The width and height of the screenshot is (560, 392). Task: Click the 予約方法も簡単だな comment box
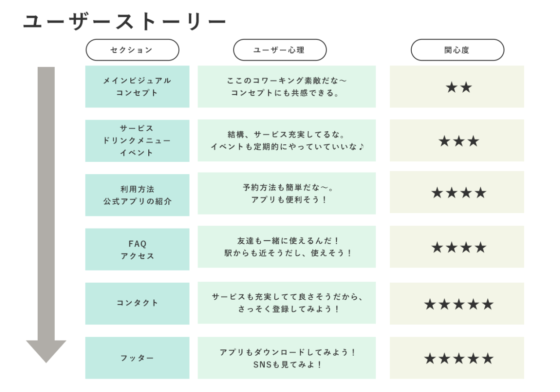[287, 193]
